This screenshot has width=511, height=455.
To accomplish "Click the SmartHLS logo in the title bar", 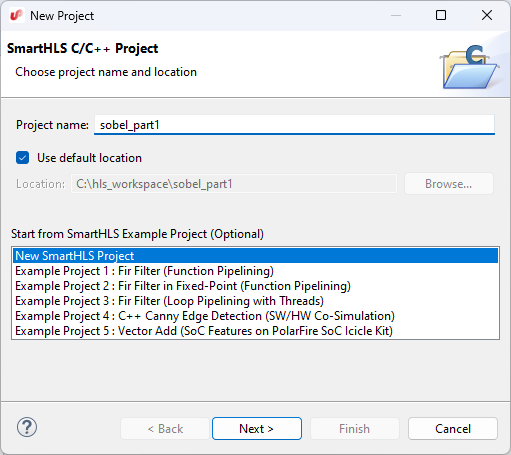I will tap(16, 15).
